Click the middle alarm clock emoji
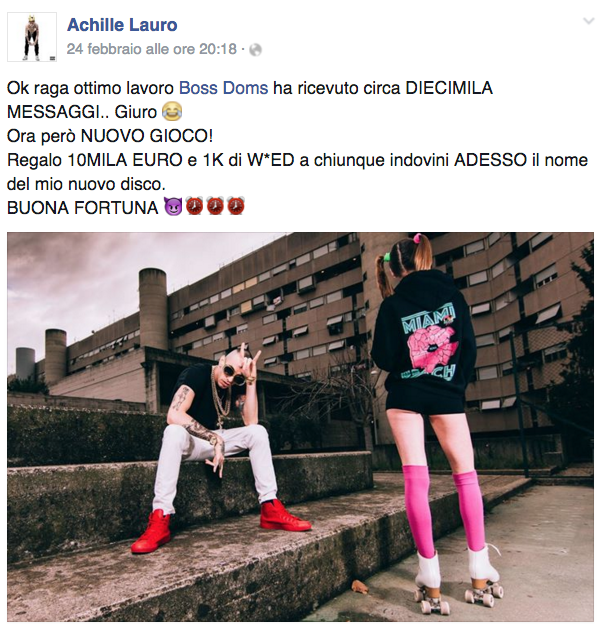The width and height of the screenshot is (599, 630). (215, 207)
